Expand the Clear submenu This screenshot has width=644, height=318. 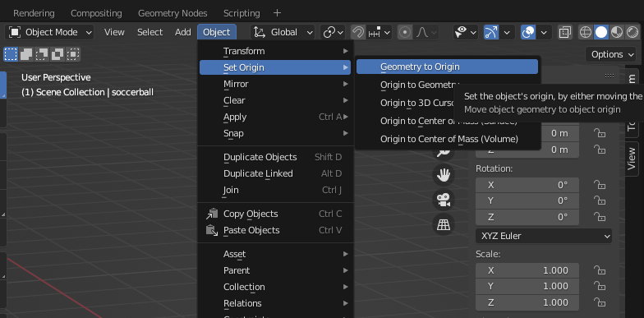(x=275, y=100)
